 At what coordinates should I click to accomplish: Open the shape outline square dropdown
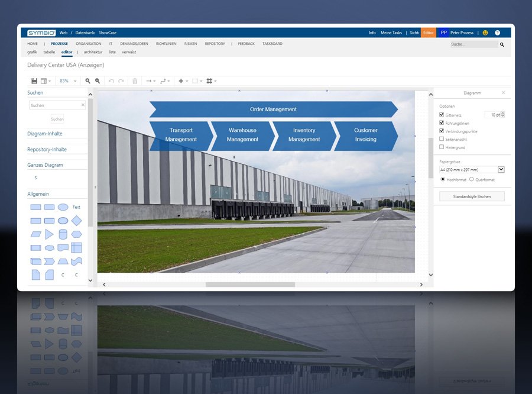point(197,81)
